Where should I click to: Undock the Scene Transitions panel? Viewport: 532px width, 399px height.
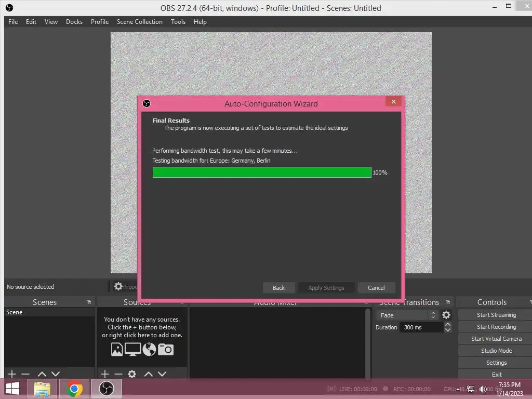pos(448,302)
